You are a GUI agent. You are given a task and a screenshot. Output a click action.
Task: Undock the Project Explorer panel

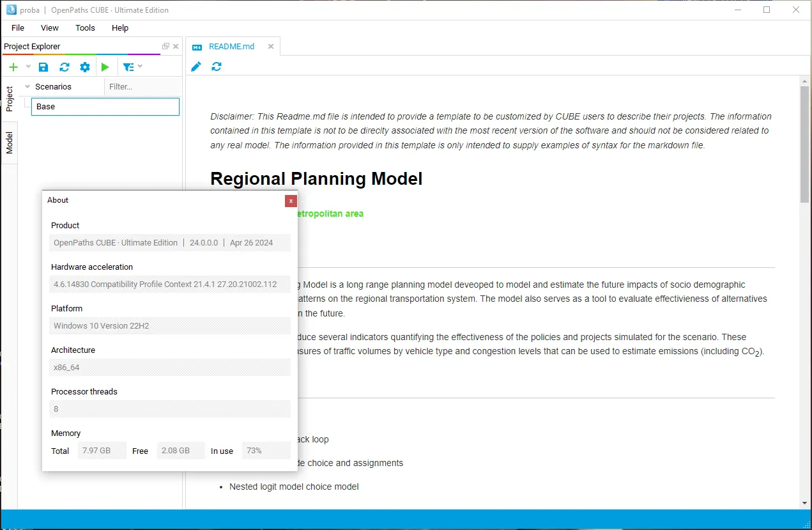click(x=165, y=46)
